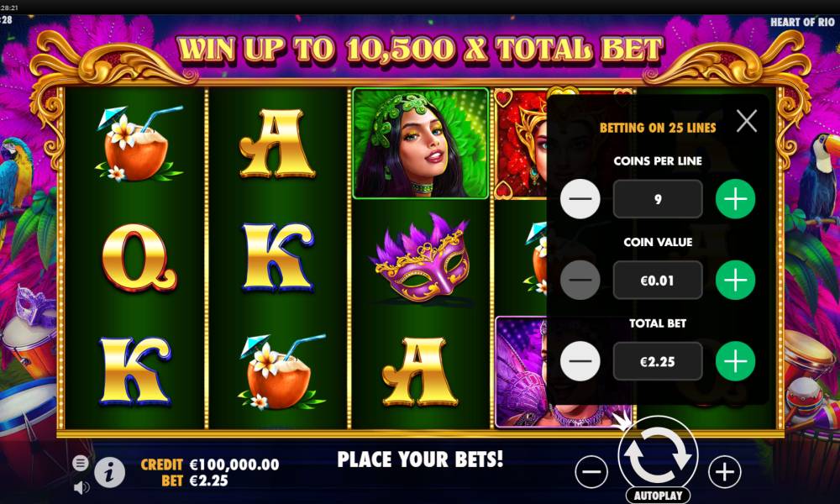Viewport: 840px width, 504px height.
Task: Open the Autoplay options
Action: (x=658, y=496)
